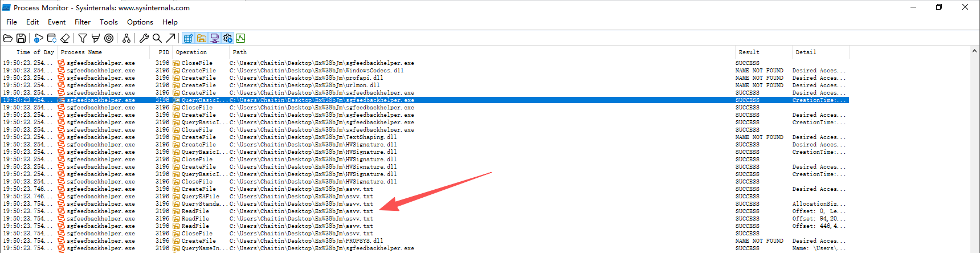The width and height of the screenshot is (980, 253).
Task: Toggle Show File System Activity icon
Action: coord(202,38)
